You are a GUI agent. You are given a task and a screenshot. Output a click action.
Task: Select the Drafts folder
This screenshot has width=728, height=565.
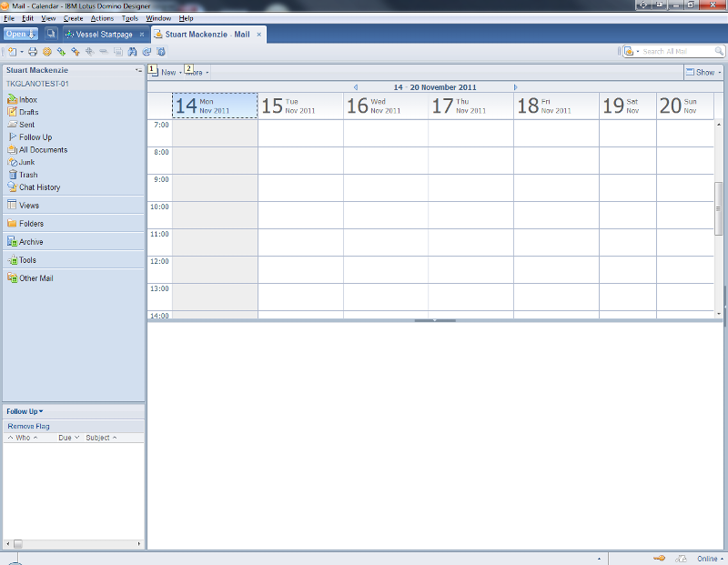(x=28, y=112)
